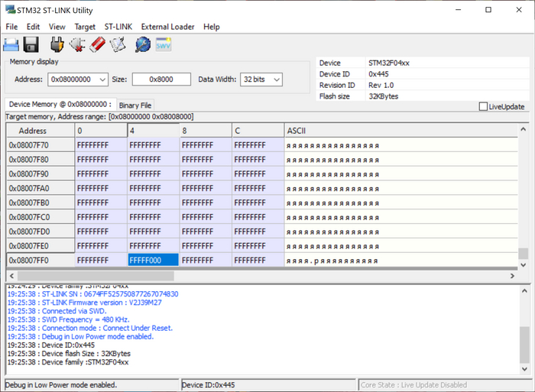Open the ST-LINK menu
This screenshot has height=392, width=535.
tap(118, 27)
